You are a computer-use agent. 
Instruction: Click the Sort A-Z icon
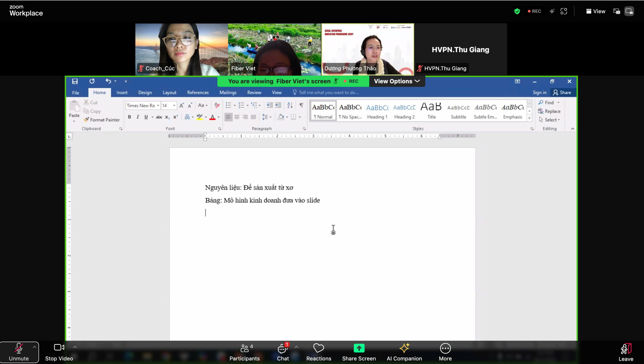tap(290, 105)
